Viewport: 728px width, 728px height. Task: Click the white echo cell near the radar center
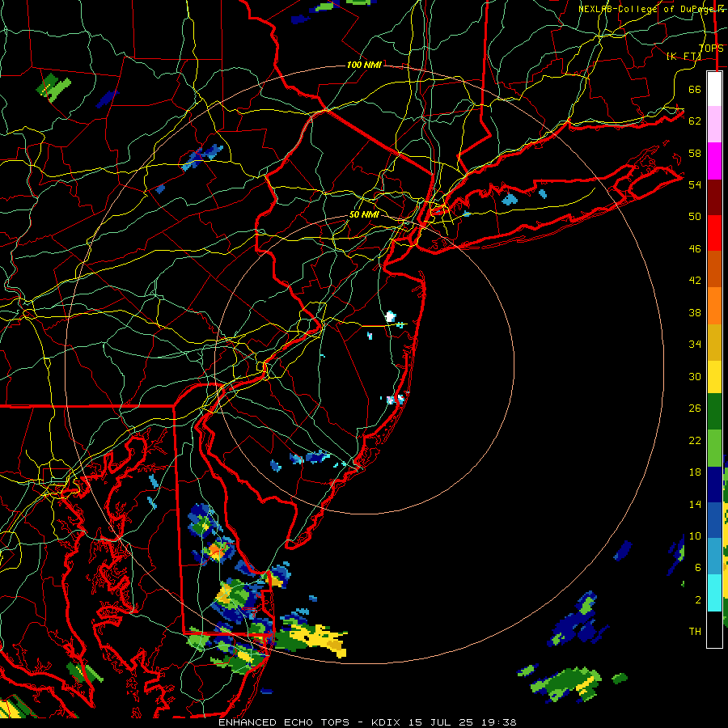point(391,317)
